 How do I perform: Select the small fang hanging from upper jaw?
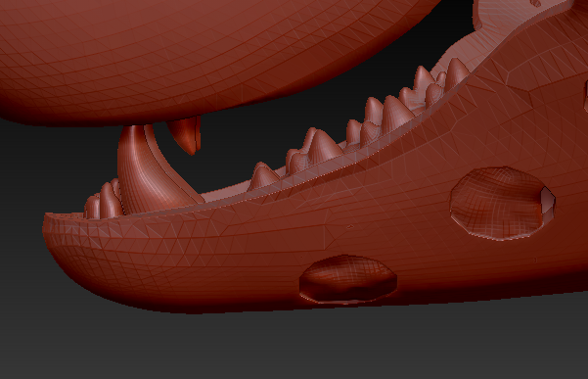[186, 134]
